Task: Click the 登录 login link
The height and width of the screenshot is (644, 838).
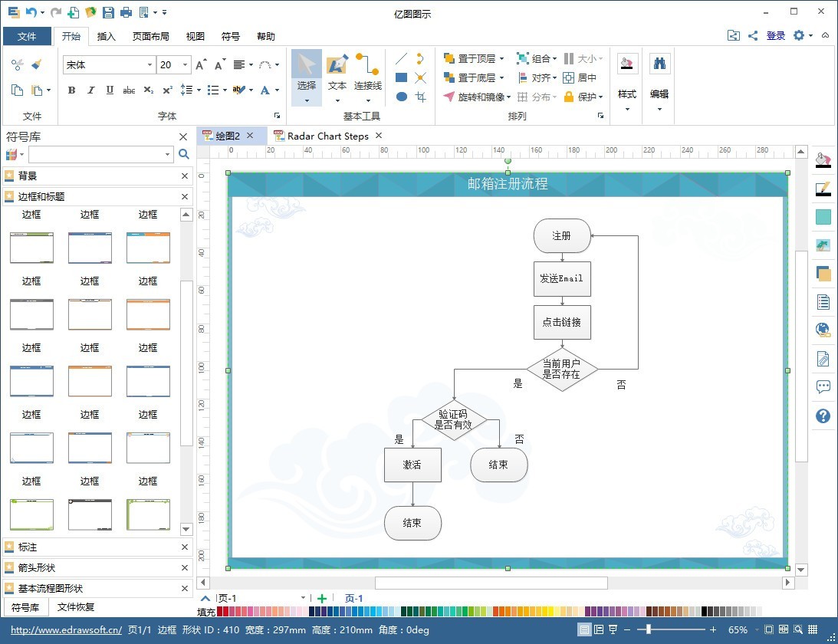Action: pos(775,36)
